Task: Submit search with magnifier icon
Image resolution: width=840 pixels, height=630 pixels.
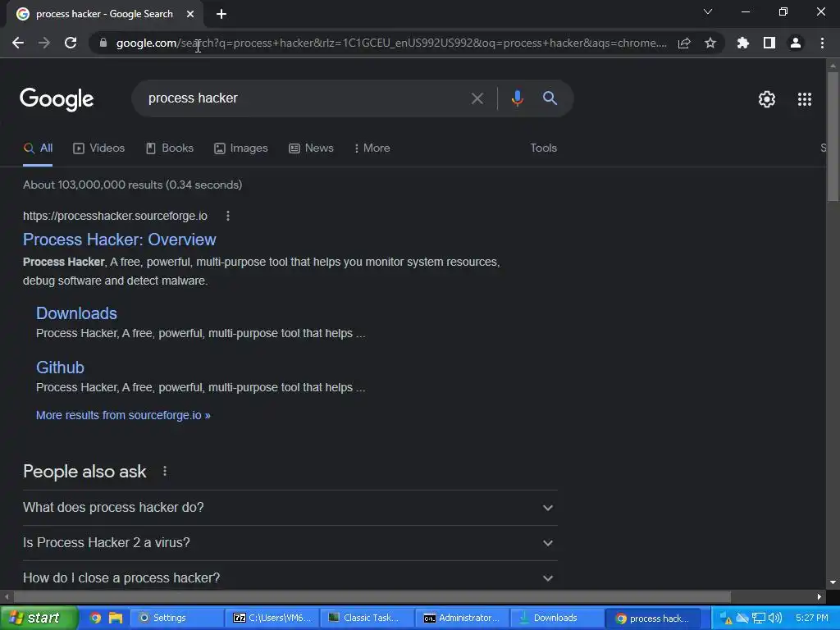Action: [x=550, y=98]
